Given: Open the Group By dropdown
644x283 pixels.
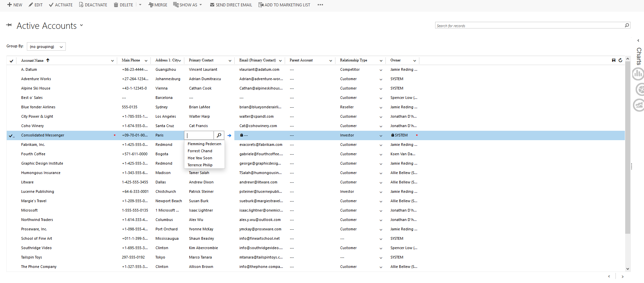Looking at the screenshot, I should 46,47.
